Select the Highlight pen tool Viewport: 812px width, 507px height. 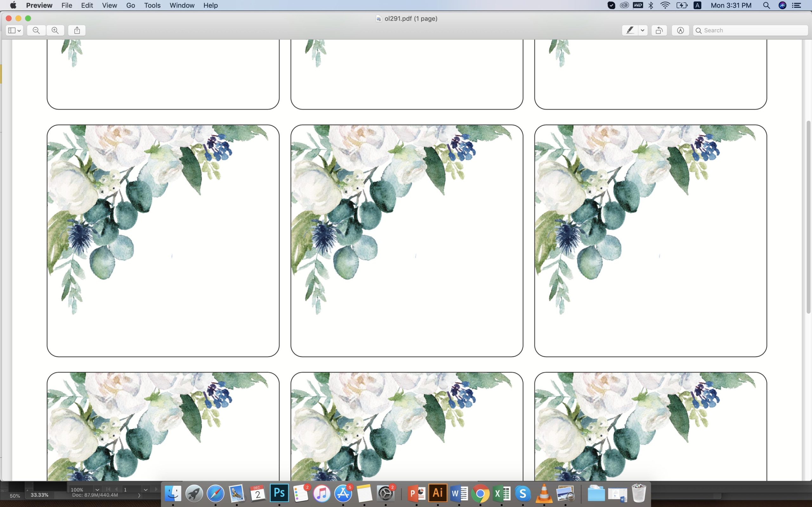coord(630,30)
